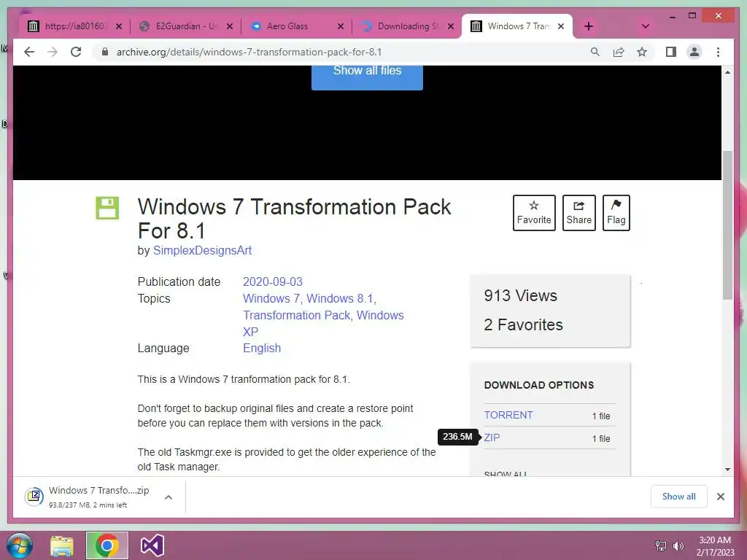Click the volume speaker tray icon
The width and height of the screenshot is (747, 560).
tap(678, 546)
